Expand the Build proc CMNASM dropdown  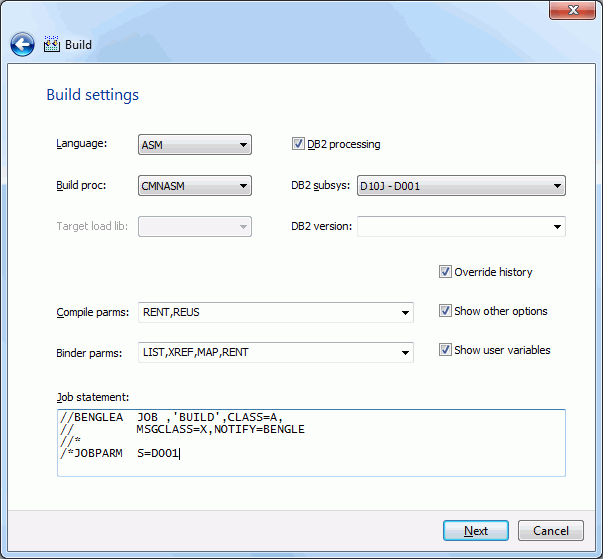click(195, 186)
